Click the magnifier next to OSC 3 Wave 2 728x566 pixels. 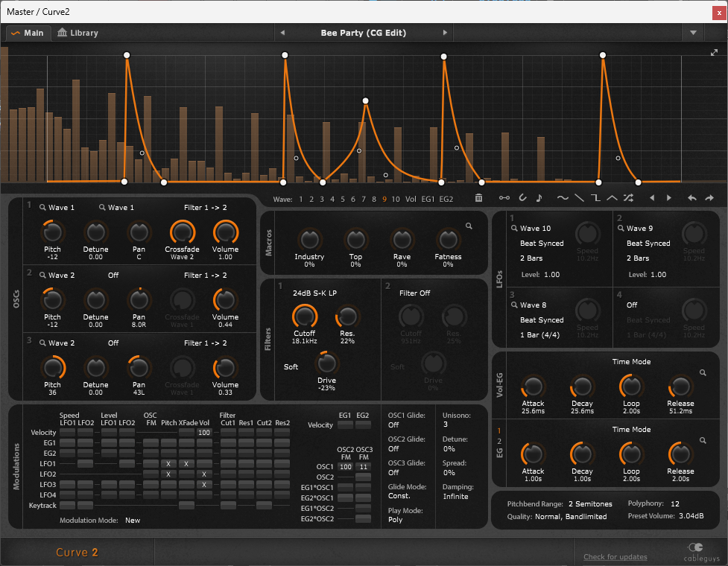click(42, 343)
